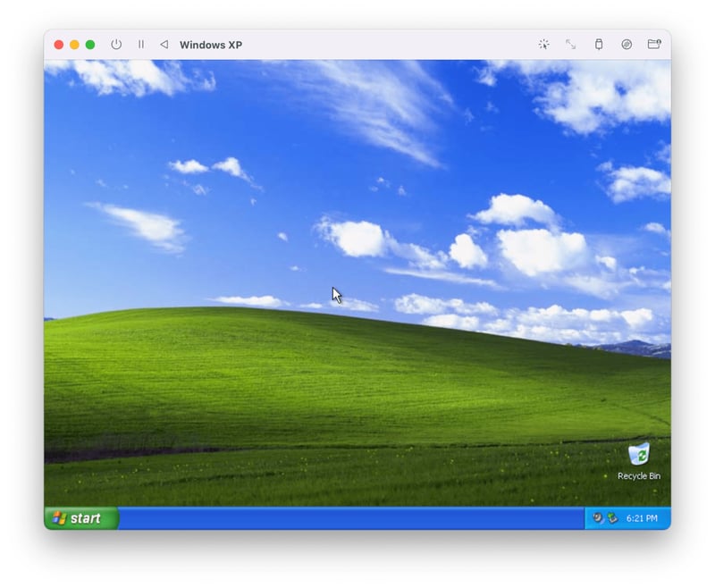Click the Windows XP window title
The width and height of the screenshot is (715, 588).
[x=211, y=45]
